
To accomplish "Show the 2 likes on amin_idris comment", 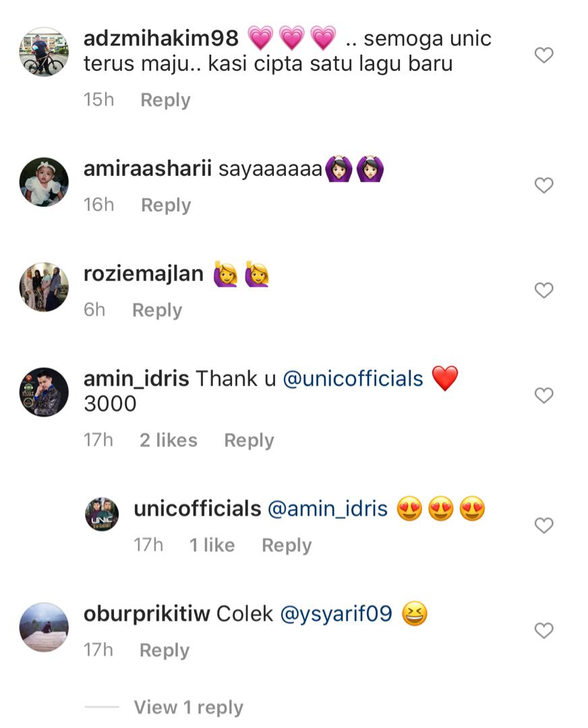I will tap(169, 440).
